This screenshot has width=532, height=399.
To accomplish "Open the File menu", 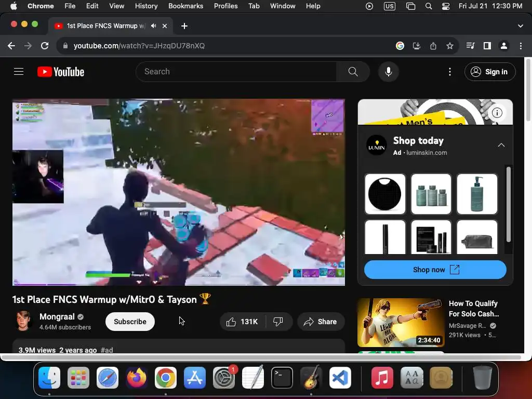I will tap(70, 6).
